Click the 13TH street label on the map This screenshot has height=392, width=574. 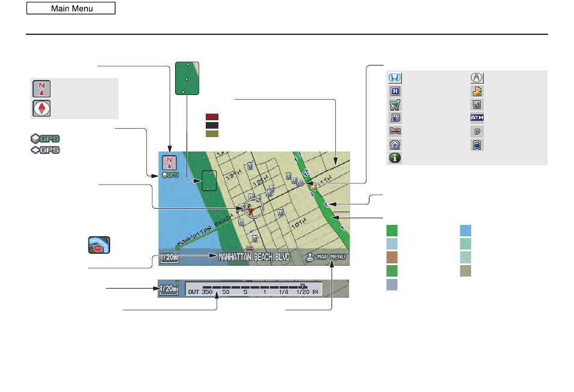233,174
